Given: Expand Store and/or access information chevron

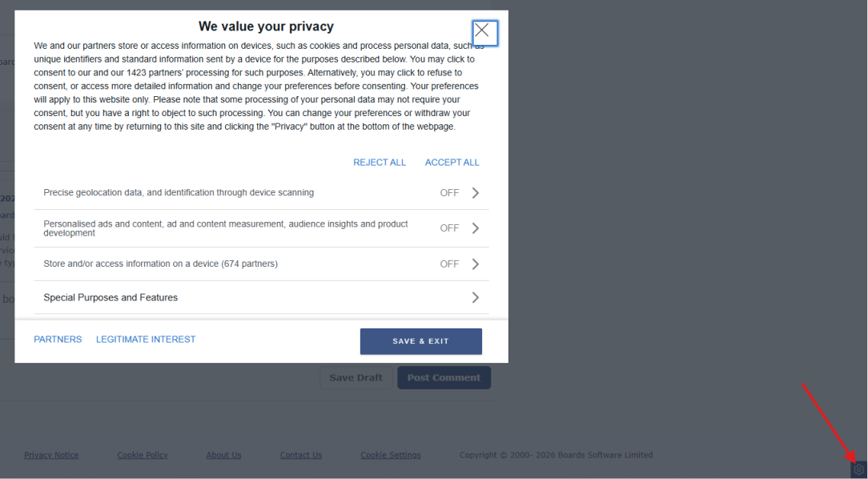Looking at the screenshot, I should click(x=475, y=264).
